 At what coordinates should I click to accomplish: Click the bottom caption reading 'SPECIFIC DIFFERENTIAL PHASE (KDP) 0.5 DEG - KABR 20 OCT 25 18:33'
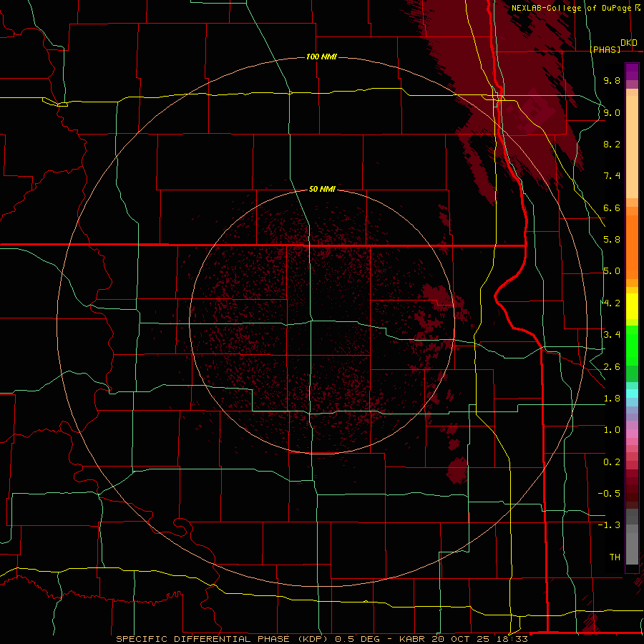tap(322, 639)
